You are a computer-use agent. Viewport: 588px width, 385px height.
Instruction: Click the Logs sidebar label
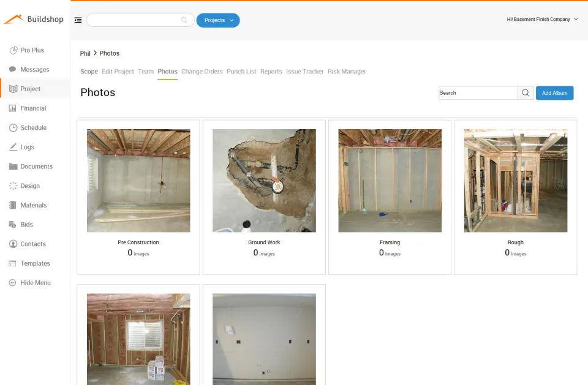tap(28, 147)
